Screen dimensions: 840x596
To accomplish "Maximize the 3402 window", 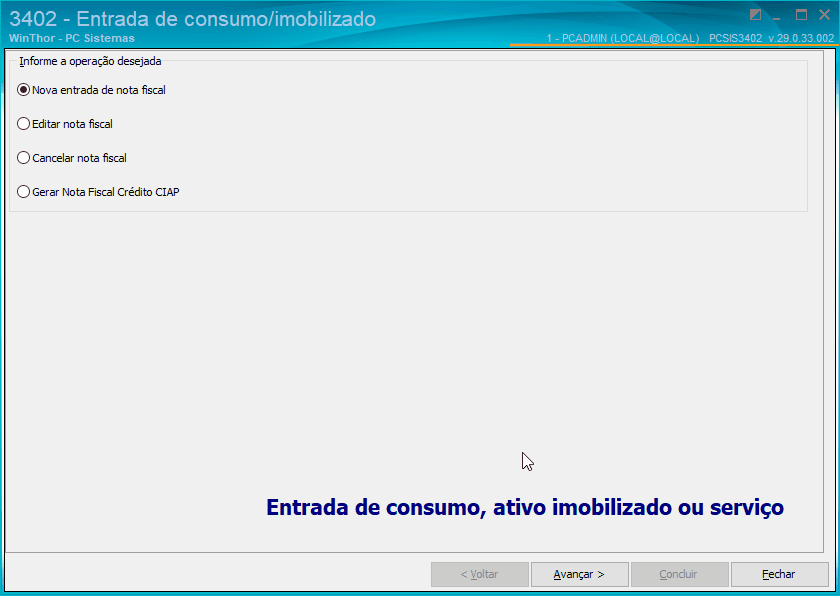I will [801, 15].
